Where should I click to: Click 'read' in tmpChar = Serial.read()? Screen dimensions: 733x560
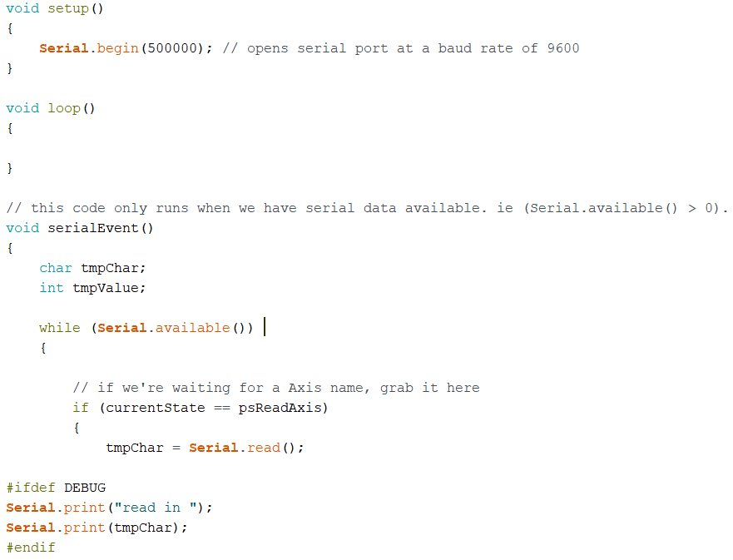point(264,448)
